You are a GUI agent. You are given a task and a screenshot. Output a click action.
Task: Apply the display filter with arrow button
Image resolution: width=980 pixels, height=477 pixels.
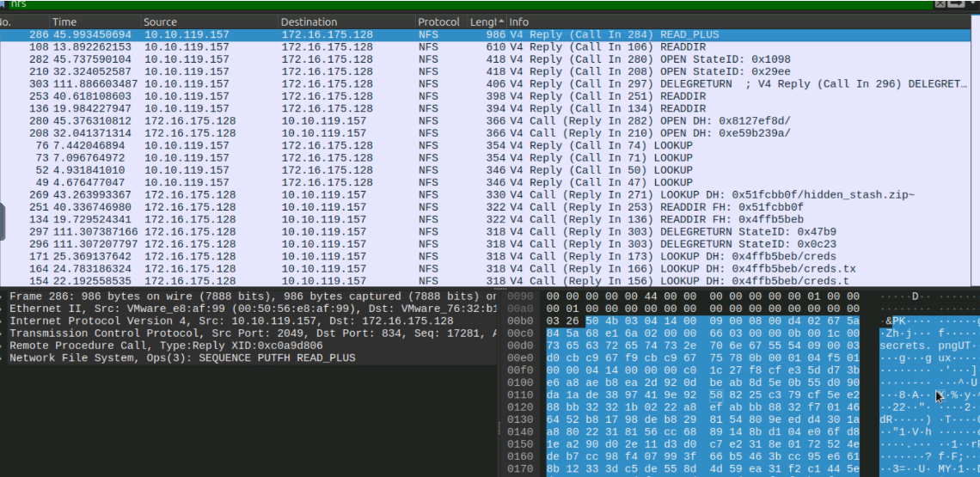click(x=954, y=4)
